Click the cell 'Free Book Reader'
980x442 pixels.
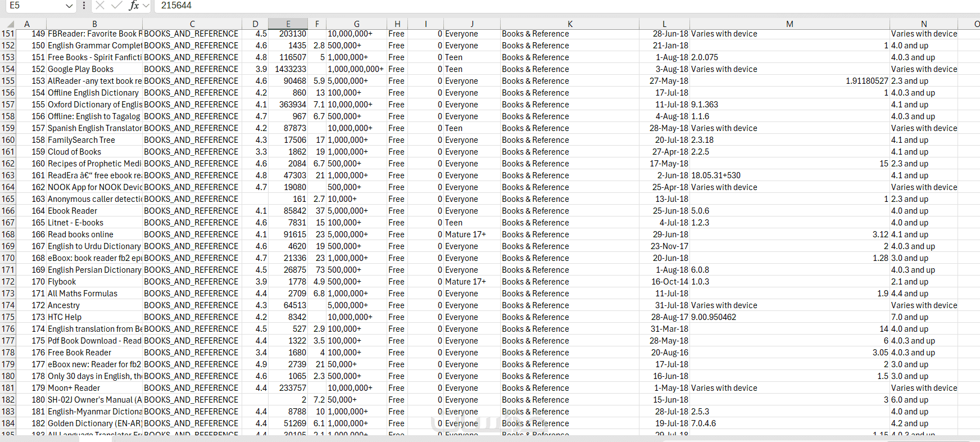pyautogui.click(x=94, y=353)
